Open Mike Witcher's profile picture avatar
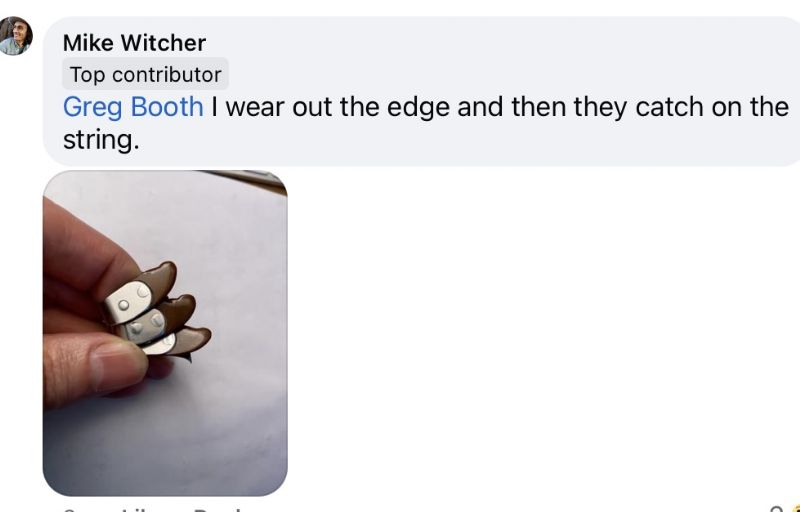800x512 pixels. click(x=15, y=36)
